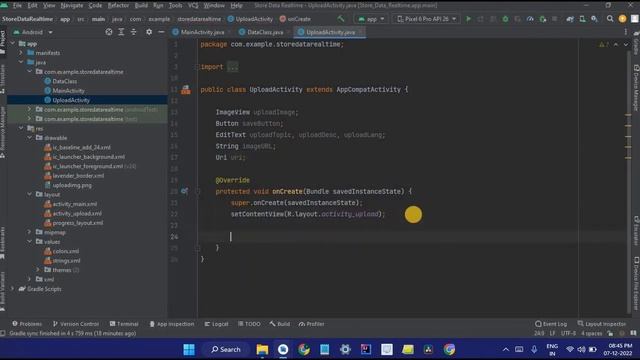
Task: Click Expand All in project panel
Action: pos(121,32)
